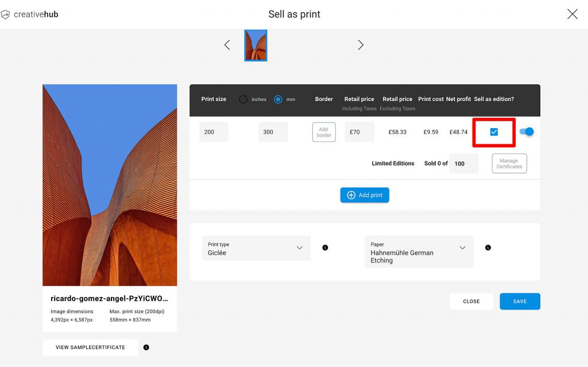Click the Add border button

pyautogui.click(x=323, y=132)
